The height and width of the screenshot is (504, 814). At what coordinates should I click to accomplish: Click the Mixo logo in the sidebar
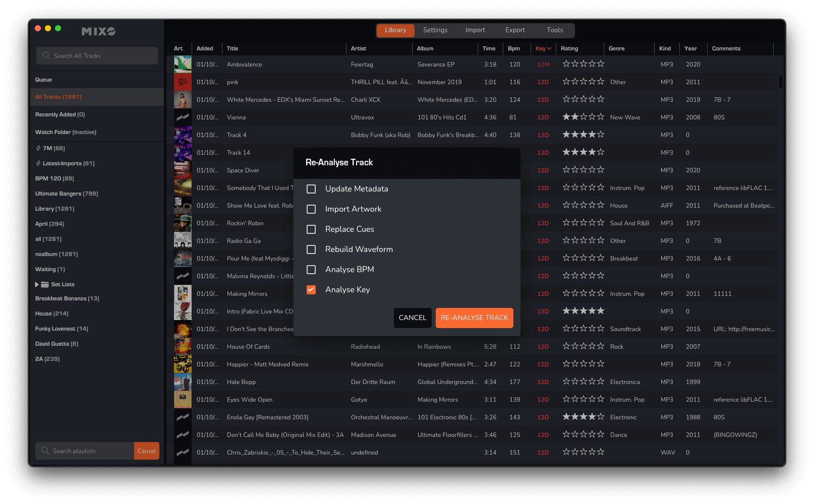pyautogui.click(x=98, y=31)
